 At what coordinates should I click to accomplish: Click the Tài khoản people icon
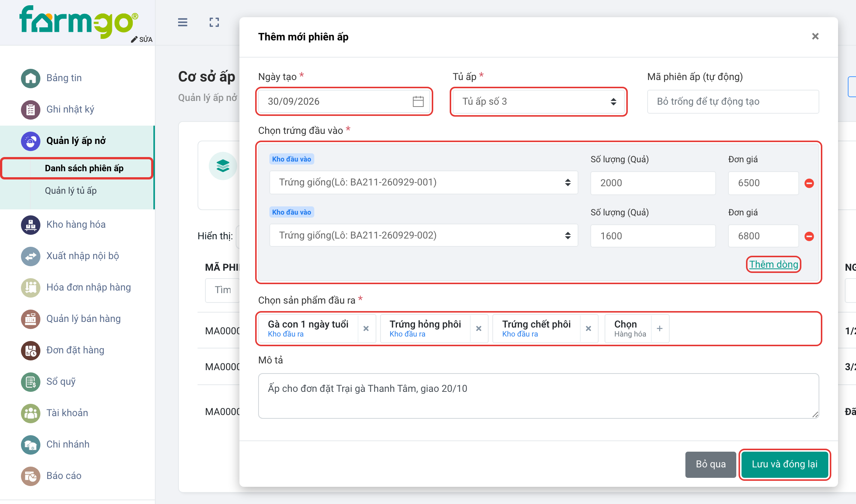(x=31, y=413)
